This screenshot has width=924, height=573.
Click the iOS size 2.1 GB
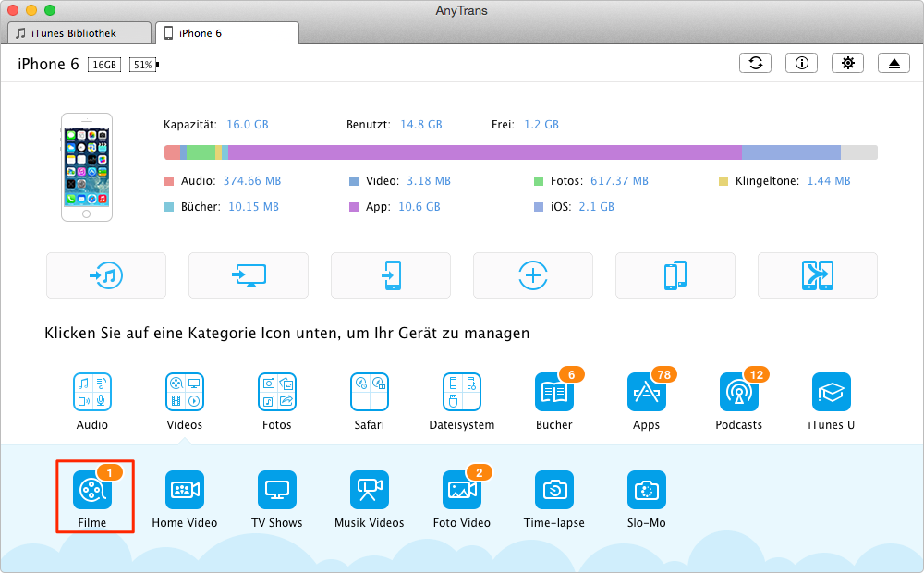(596, 207)
